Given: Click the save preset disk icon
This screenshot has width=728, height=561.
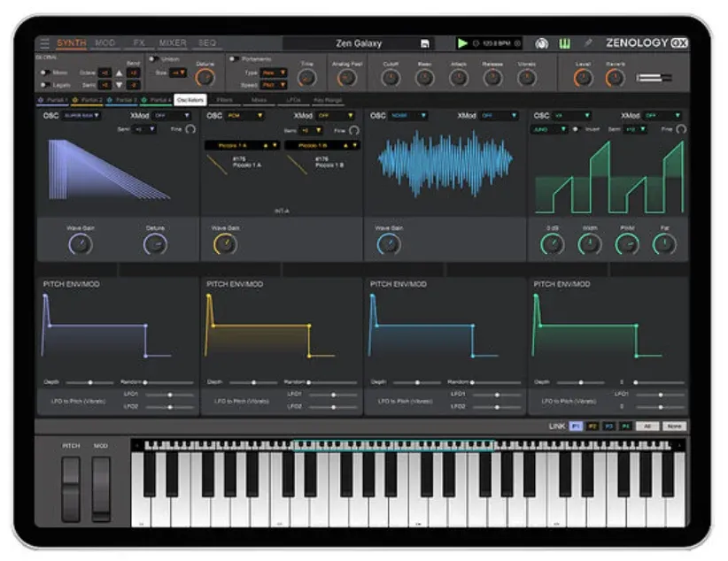Looking at the screenshot, I should point(425,43).
